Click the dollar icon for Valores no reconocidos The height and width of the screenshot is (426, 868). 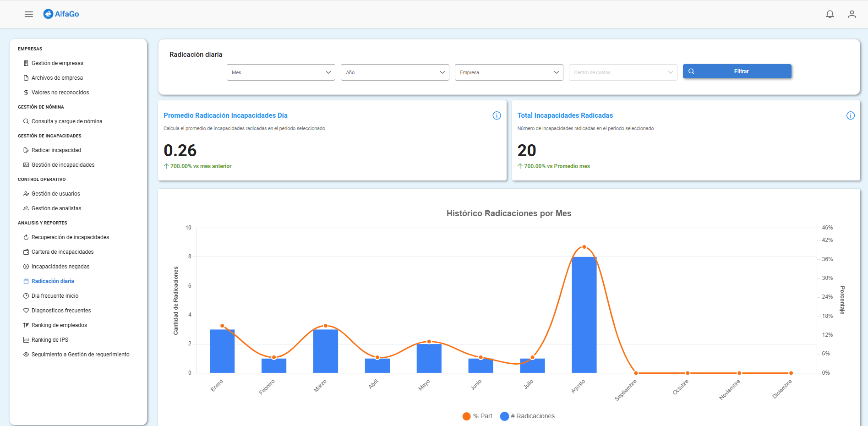(x=26, y=93)
